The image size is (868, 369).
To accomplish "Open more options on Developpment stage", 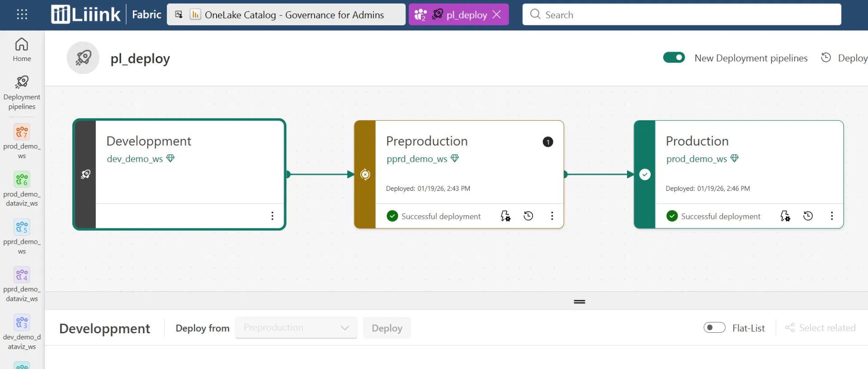I will [x=272, y=216].
